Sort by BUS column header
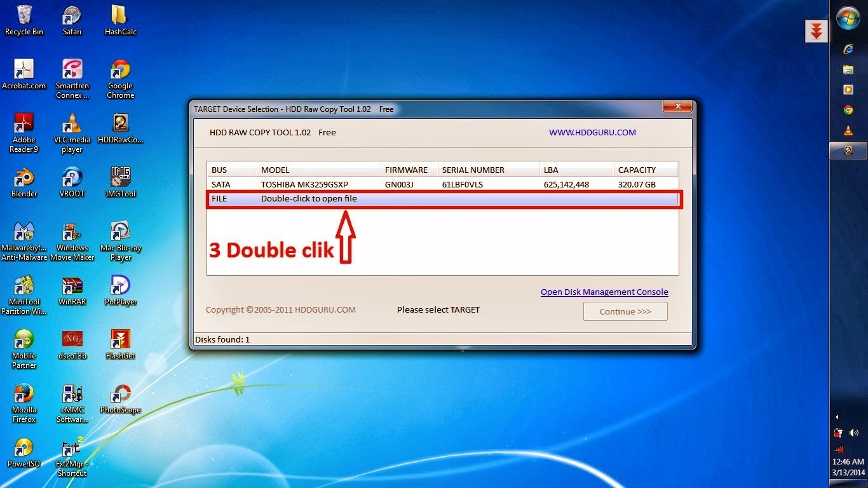 click(x=232, y=170)
